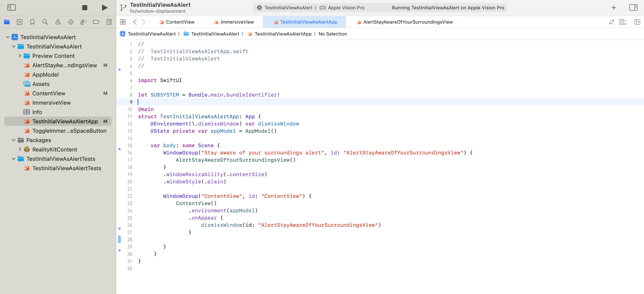Open the Bookmark navigator icon
Screen dimensions: 644x294
coord(32,22)
